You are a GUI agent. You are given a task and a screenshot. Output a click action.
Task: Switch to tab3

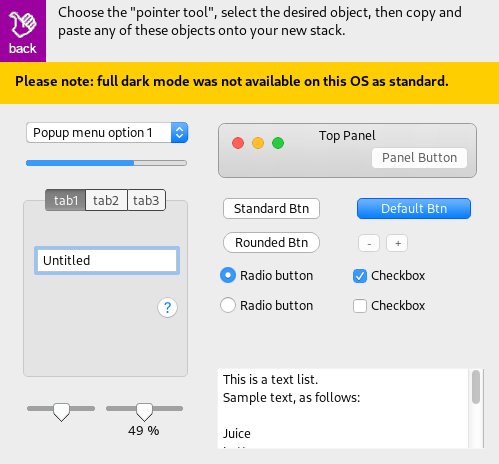tap(146, 200)
